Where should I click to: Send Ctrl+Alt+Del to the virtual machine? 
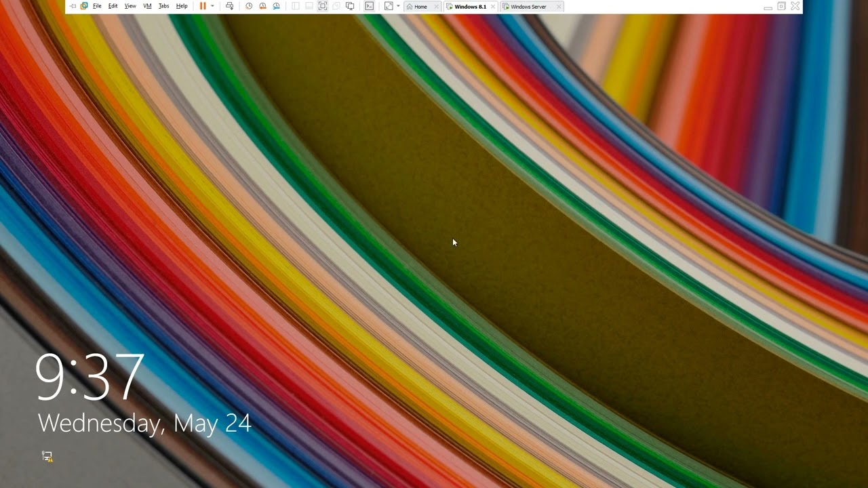coord(229,6)
